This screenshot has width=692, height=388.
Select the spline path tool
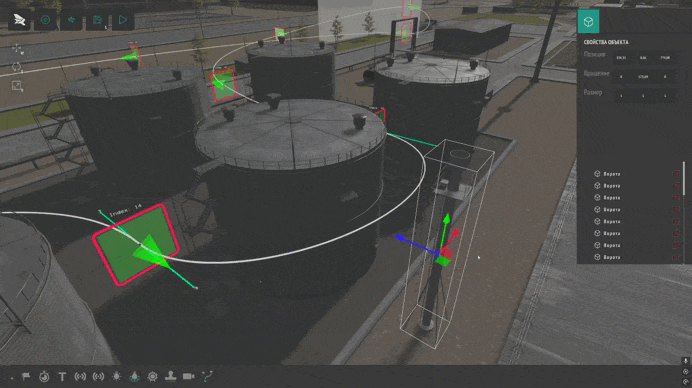pos(207,376)
